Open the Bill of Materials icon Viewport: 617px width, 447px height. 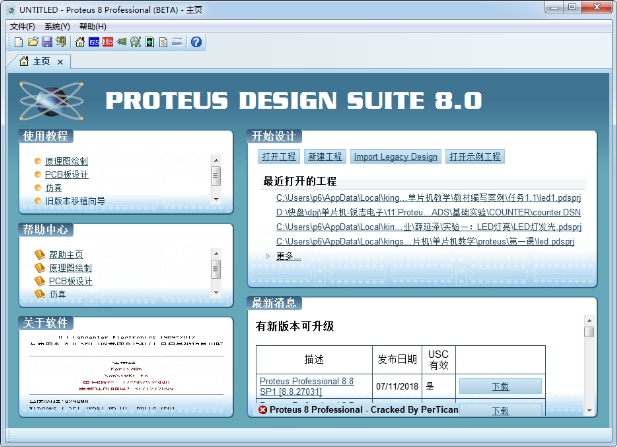163,42
